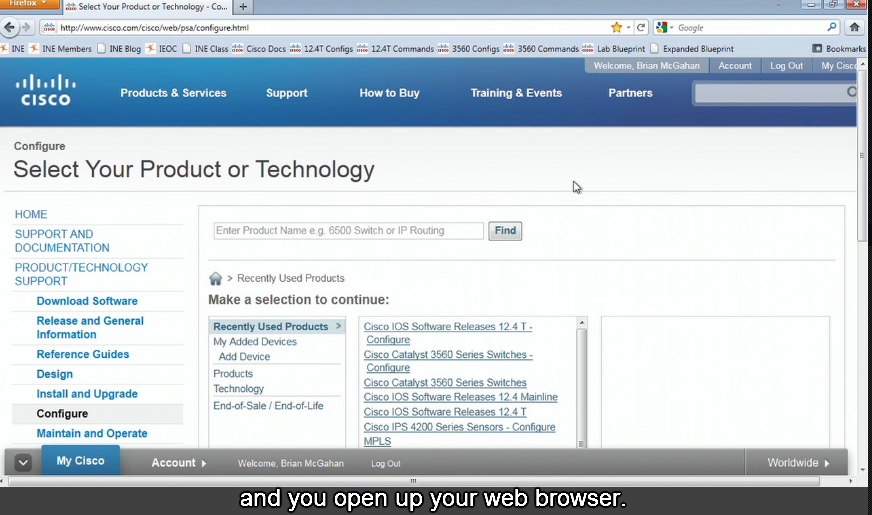Click Log Out in bottom bar

(x=386, y=463)
